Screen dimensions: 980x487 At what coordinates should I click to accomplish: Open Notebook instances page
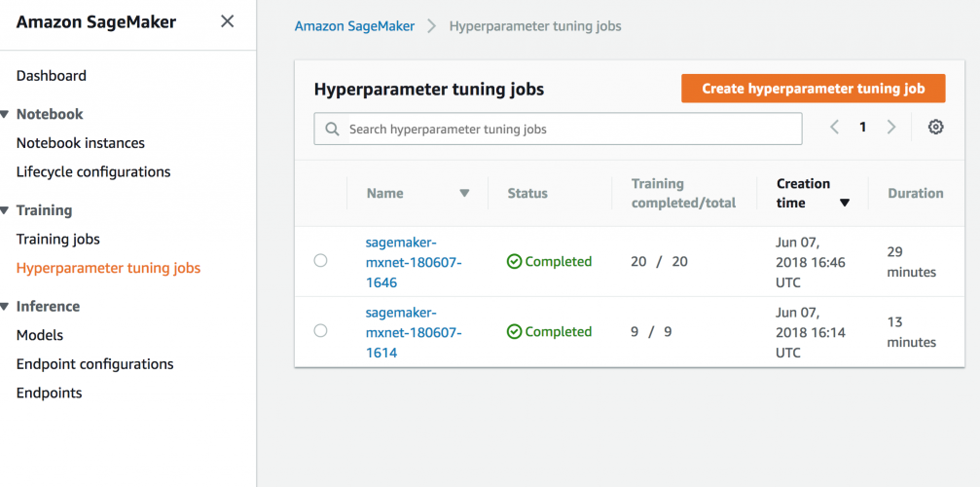[81, 143]
